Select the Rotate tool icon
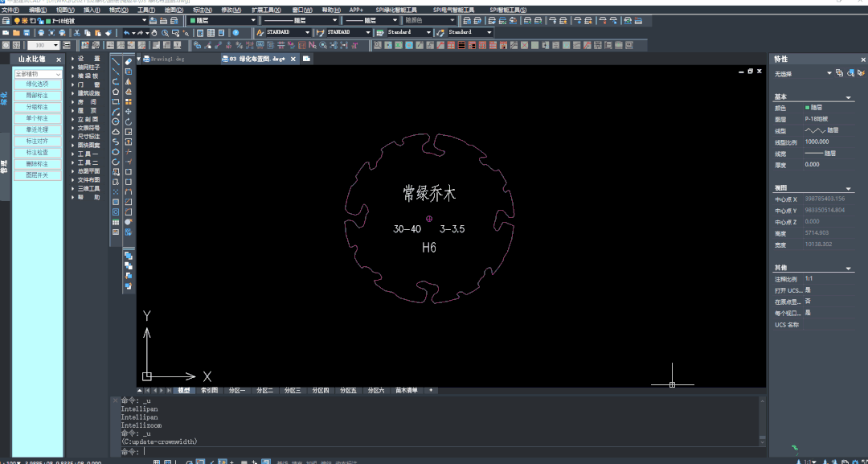 129,121
